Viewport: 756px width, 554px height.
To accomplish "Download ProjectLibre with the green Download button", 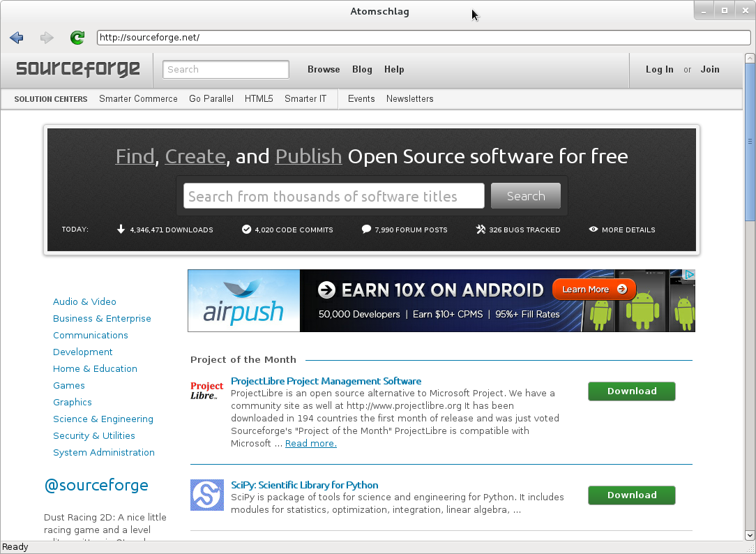I will [631, 391].
